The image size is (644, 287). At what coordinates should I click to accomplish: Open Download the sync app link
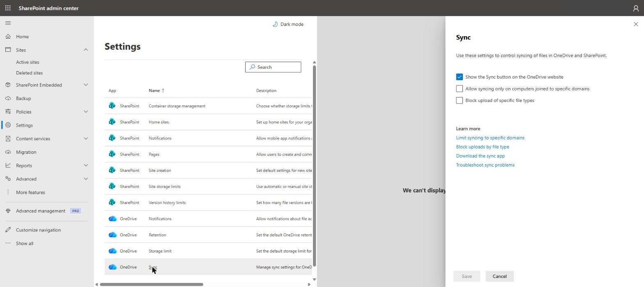pyautogui.click(x=480, y=156)
